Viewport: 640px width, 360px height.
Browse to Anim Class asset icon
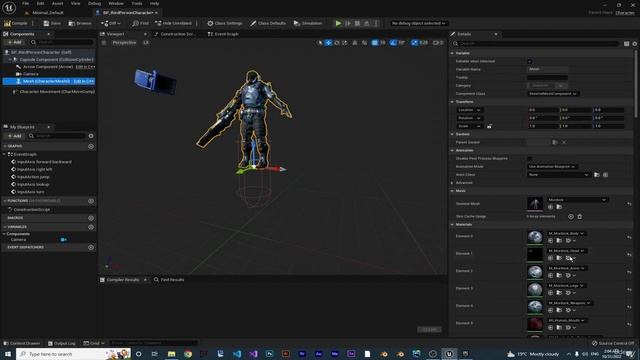point(596,175)
